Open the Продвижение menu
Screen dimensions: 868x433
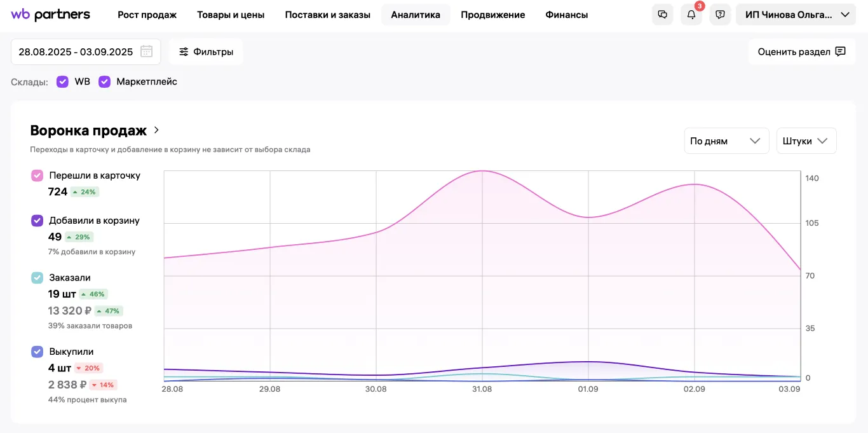[493, 15]
